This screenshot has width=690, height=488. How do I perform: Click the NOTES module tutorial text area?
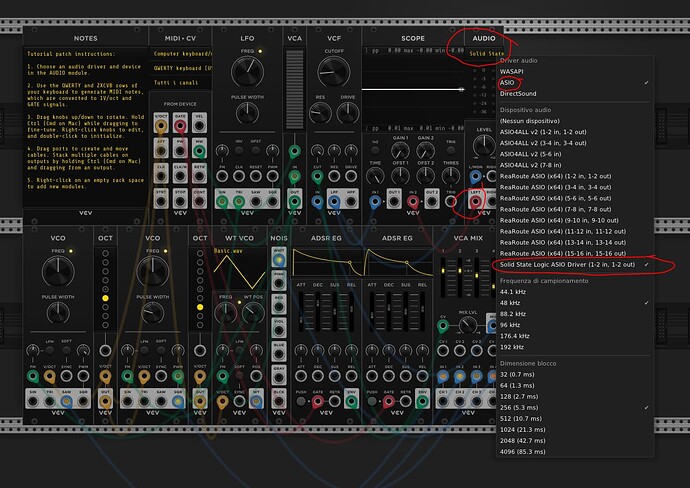[x=85, y=127]
